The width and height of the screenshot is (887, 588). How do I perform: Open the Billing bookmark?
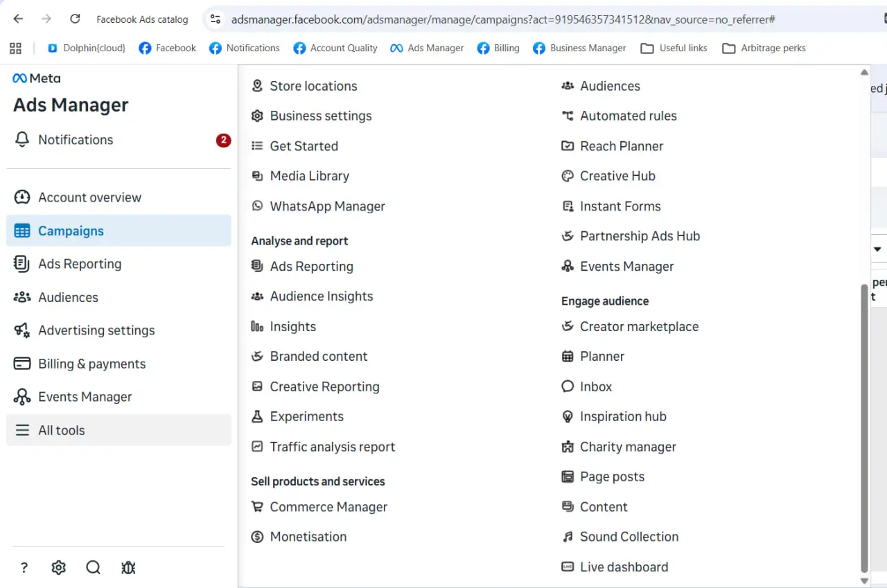[x=498, y=48]
